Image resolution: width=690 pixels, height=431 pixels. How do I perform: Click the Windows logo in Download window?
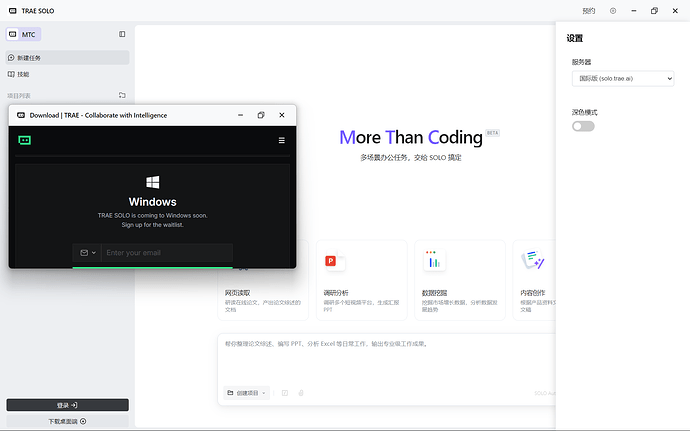pos(153,182)
